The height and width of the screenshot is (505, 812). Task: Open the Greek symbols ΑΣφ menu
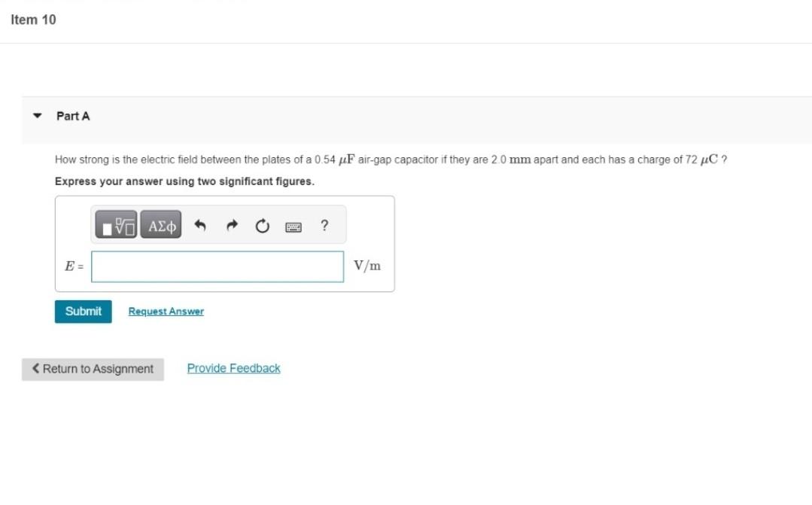click(160, 225)
